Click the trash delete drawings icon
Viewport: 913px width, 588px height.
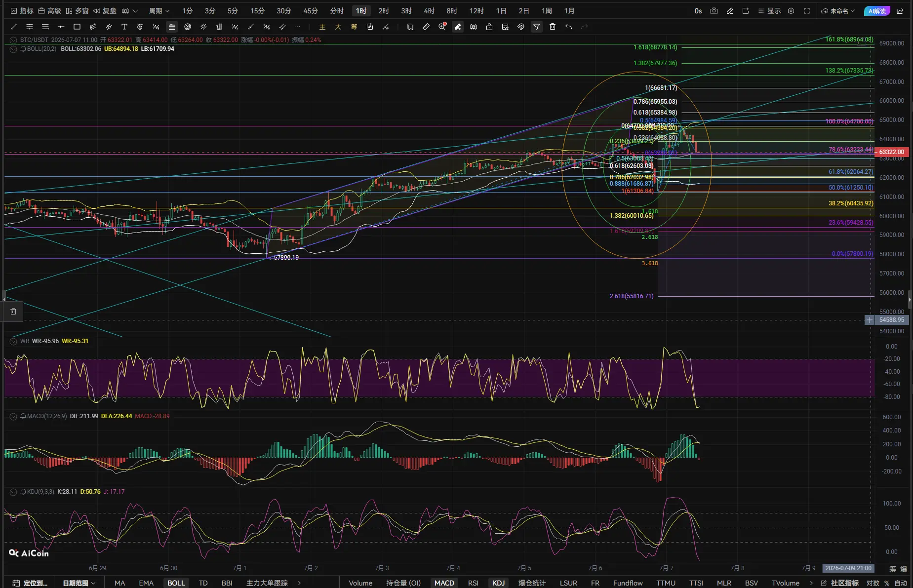tap(553, 27)
